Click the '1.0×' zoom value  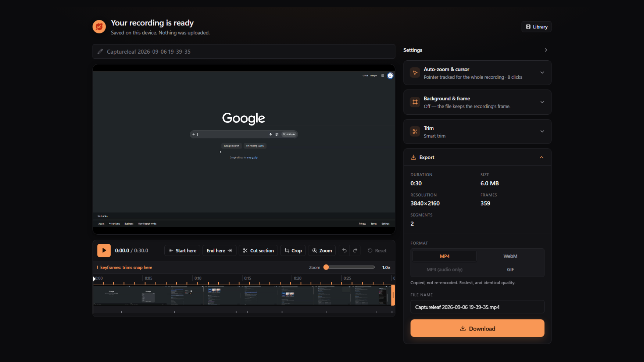click(x=386, y=267)
